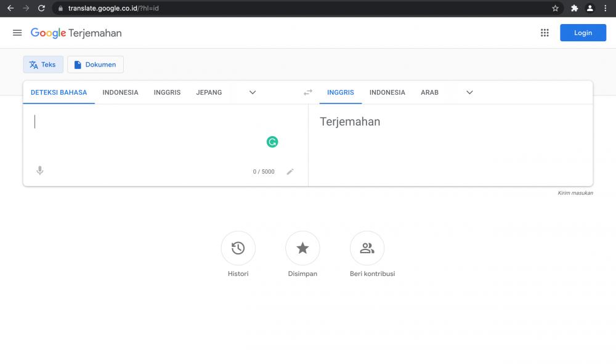Open the hamburger main menu

click(x=17, y=33)
